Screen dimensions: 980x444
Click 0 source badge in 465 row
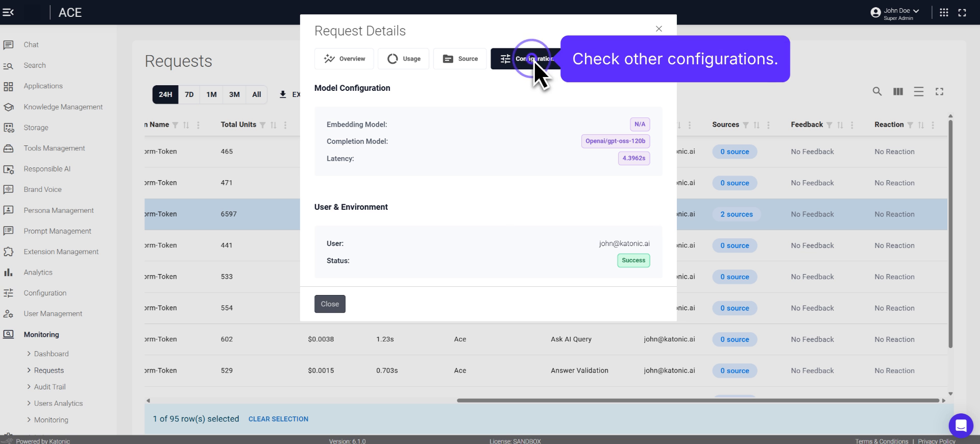point(734,152)
